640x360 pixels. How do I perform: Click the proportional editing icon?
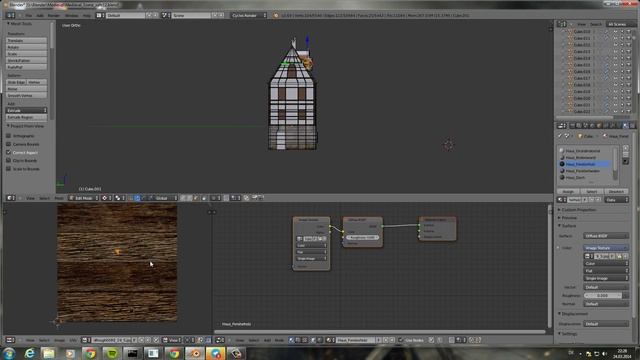point(215,198)
